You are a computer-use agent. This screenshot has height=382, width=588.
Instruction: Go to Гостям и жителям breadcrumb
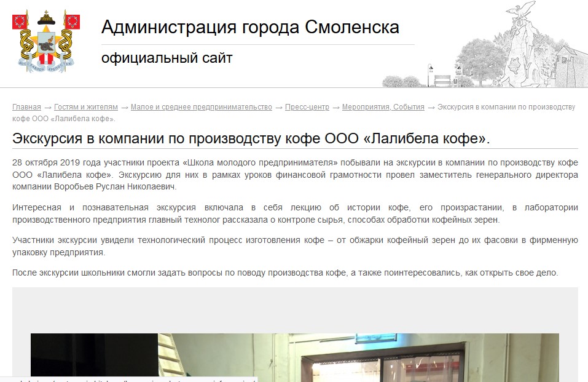(86, 107)
